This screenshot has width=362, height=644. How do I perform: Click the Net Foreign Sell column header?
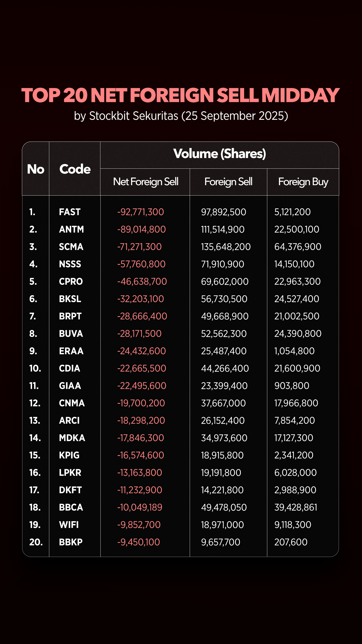coord(146,182)
